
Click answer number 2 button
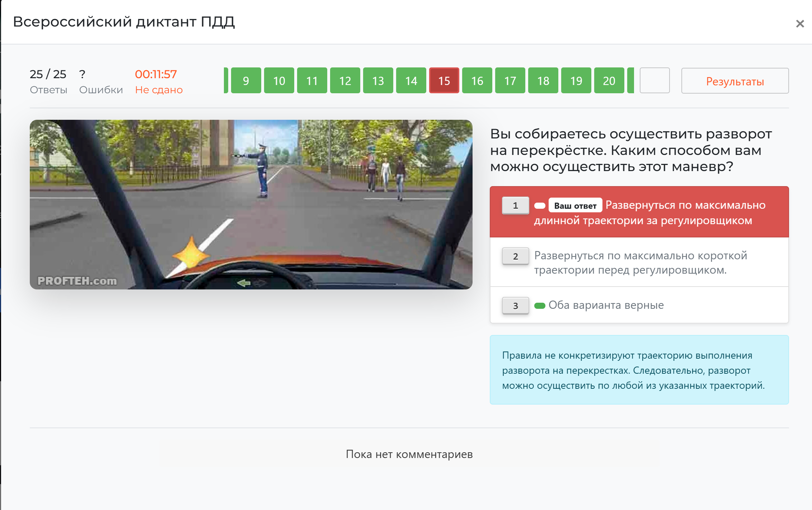[516, 256]
